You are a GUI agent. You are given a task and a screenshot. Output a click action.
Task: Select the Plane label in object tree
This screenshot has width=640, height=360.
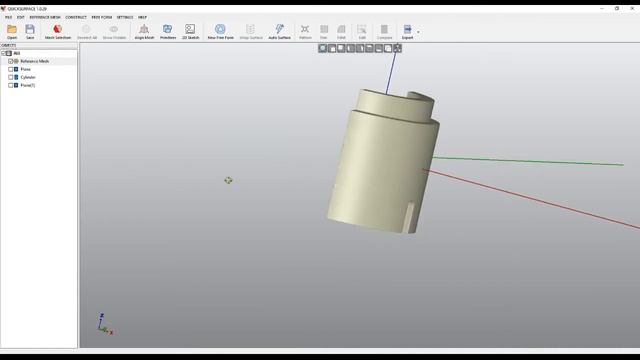(x=26, y=69)
